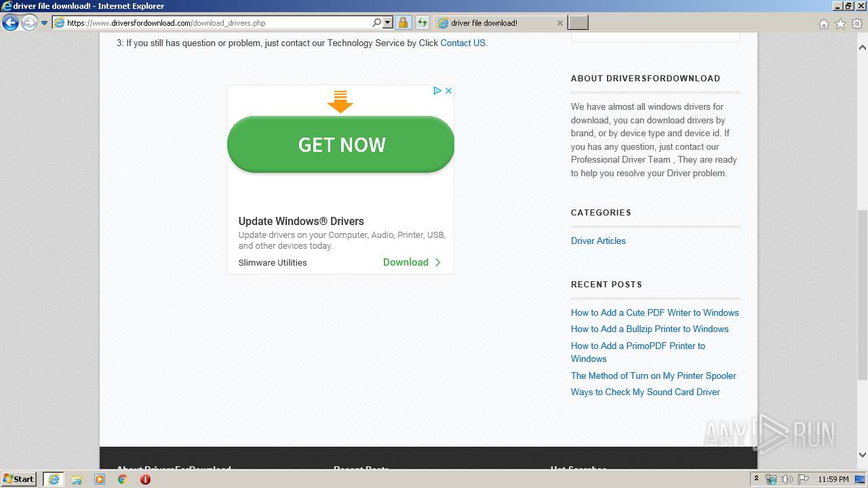Open 'The Method of Turn on My Printer Spooler'

click(x=653, y=375)
